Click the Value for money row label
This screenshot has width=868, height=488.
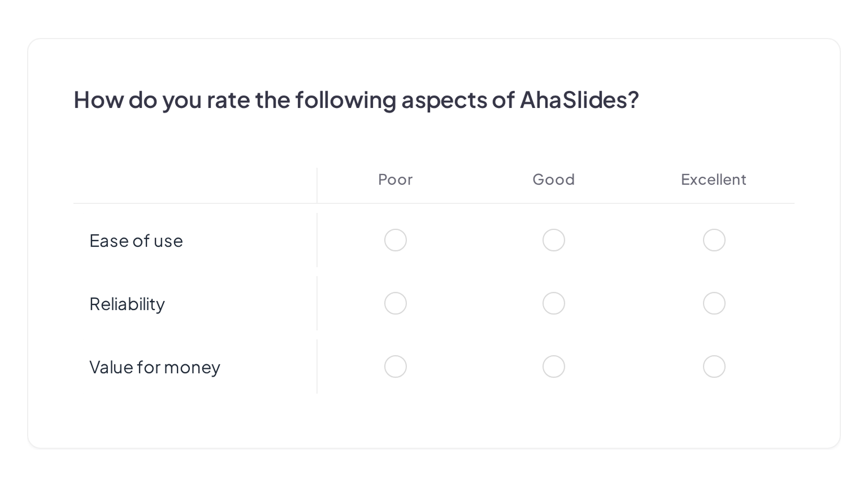click(x=155, y=368)
